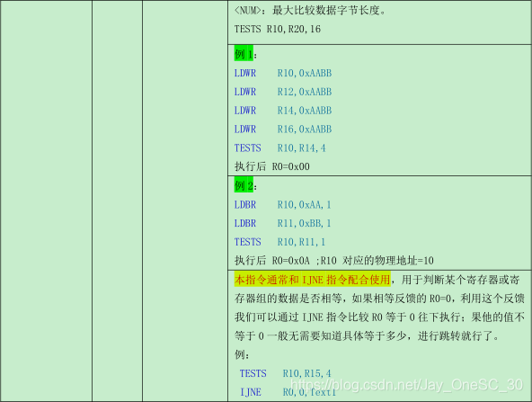Click the line starting "等于 0 一般无需要知道"
The height and width of the screenshot is (402, 532).
click(x=368, y=336)
